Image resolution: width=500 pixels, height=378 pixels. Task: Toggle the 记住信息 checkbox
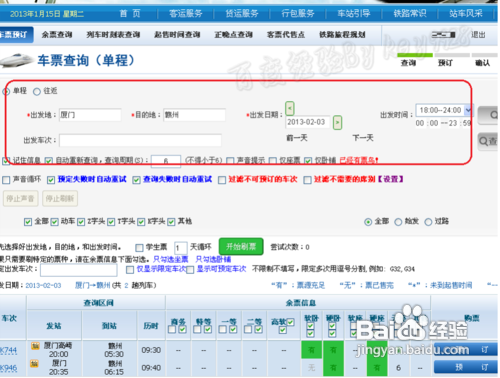coord(6,161)
